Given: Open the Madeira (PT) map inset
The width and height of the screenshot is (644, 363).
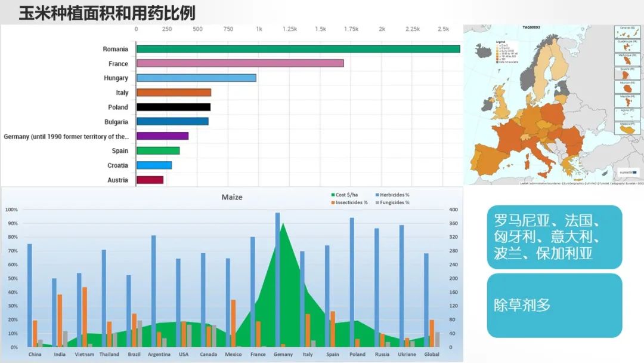Looking at the screenshot, I should (x=627, y=128).
